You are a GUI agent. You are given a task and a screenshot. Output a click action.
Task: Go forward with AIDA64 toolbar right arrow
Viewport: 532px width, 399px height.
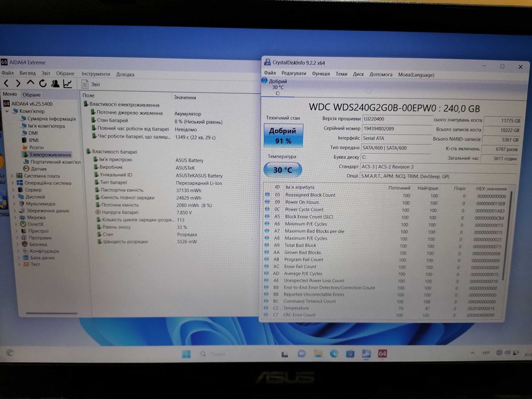click(18, 83)
